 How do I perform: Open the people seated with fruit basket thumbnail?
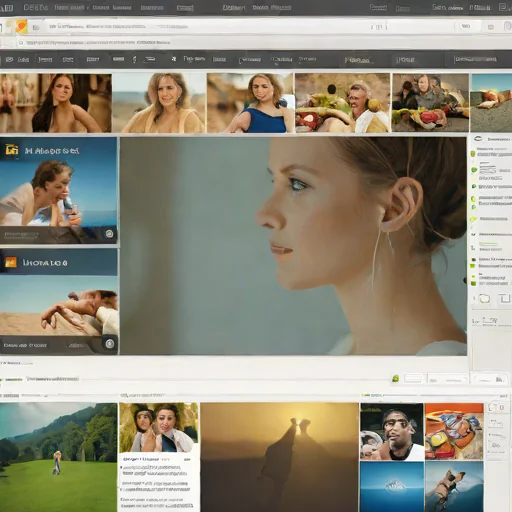pos(430,103)
